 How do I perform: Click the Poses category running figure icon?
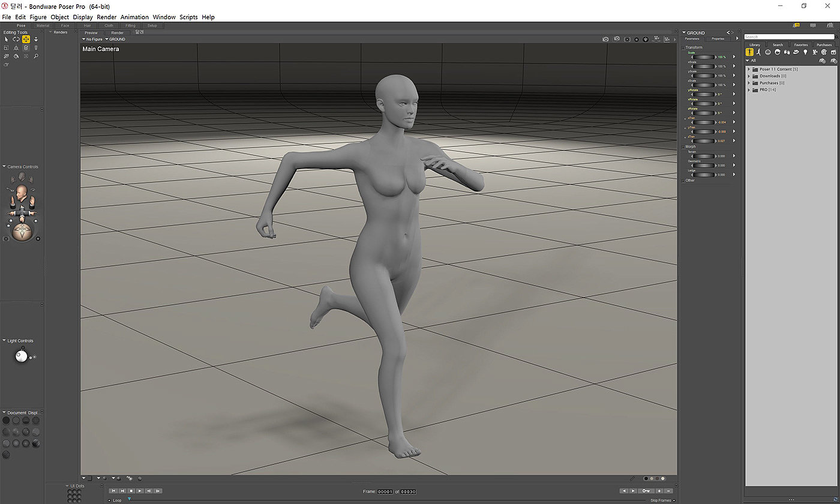click(758, 52)
